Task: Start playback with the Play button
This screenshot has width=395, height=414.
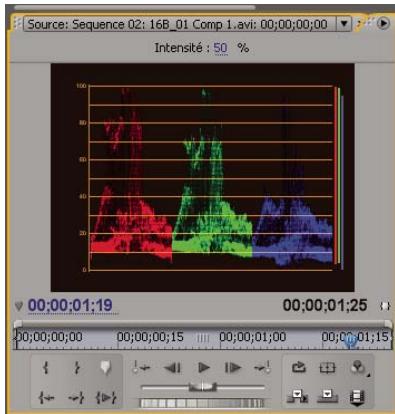Action: pyautogui.click(x=203, y=368)
